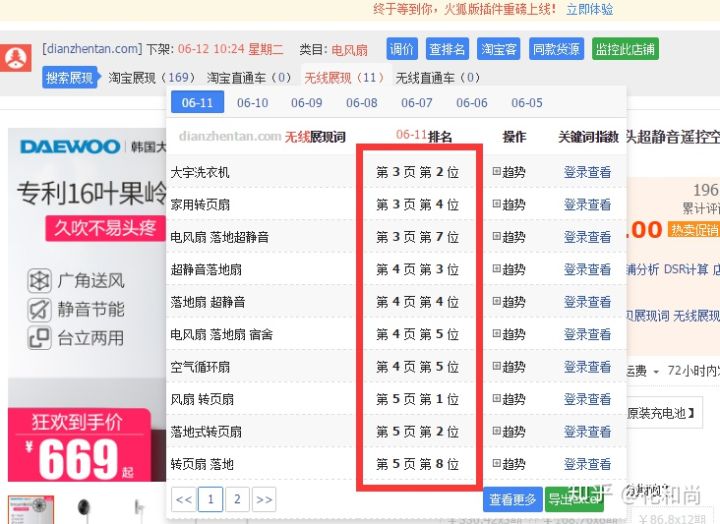Click 登录查看 for 超静音落地扇

(x=587, y=269)
